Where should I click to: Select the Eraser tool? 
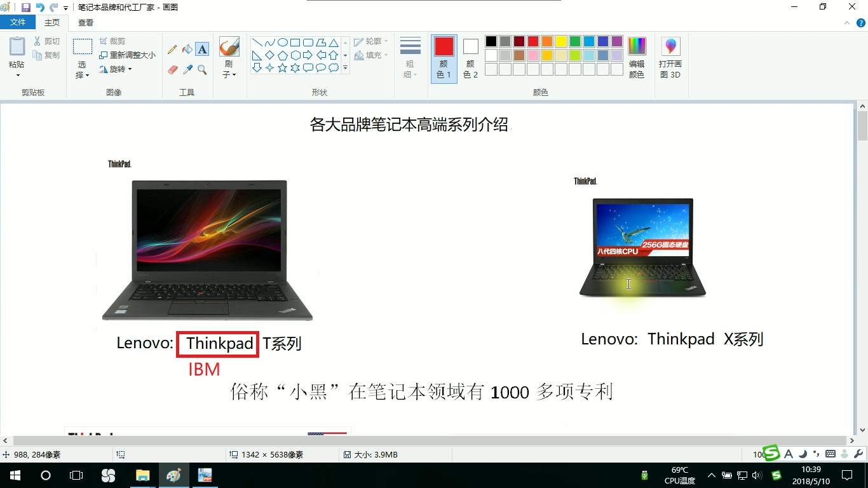click(x=172, y=69)
